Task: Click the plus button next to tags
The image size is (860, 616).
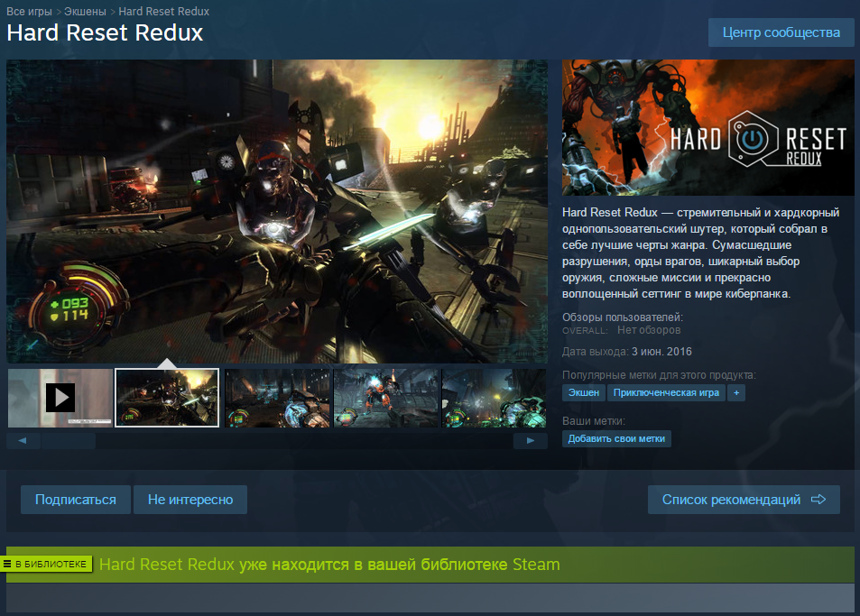Action: pos(736,392)
